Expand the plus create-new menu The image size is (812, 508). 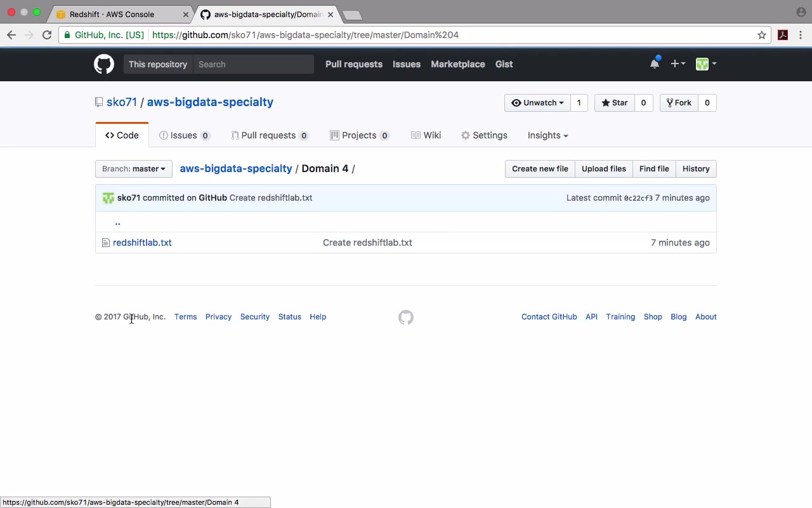[x=678, y=63]
